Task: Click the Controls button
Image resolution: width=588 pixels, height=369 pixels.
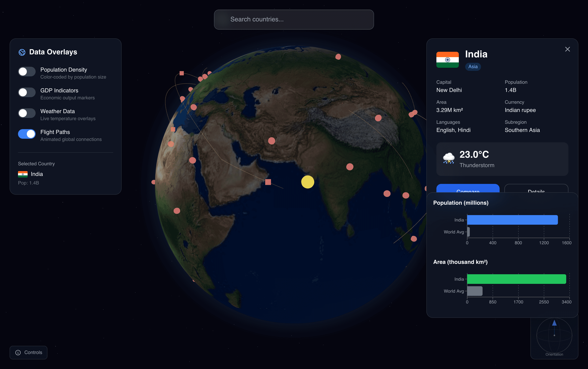Action: [28, 352]
